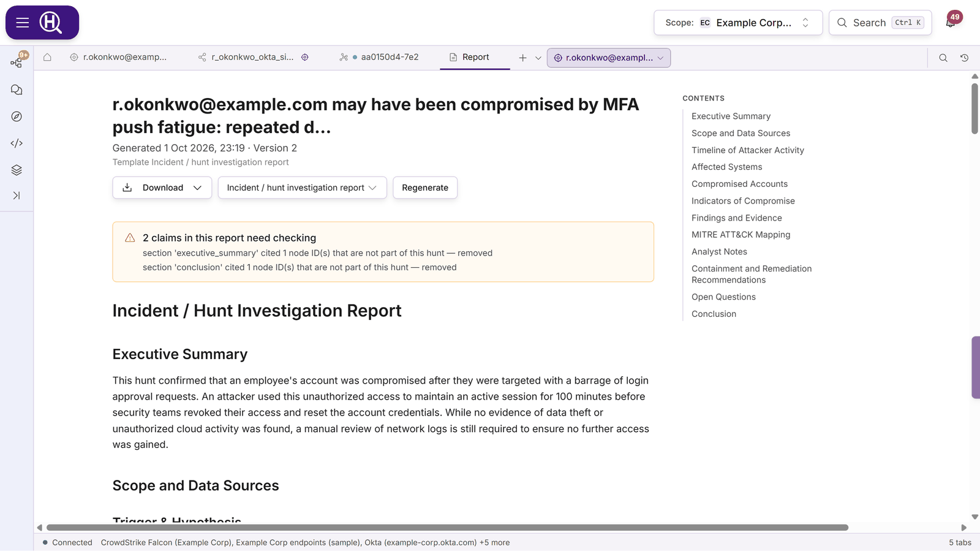Jump to Executive Summary in contents
980x551 pixels.
(731, 116)
